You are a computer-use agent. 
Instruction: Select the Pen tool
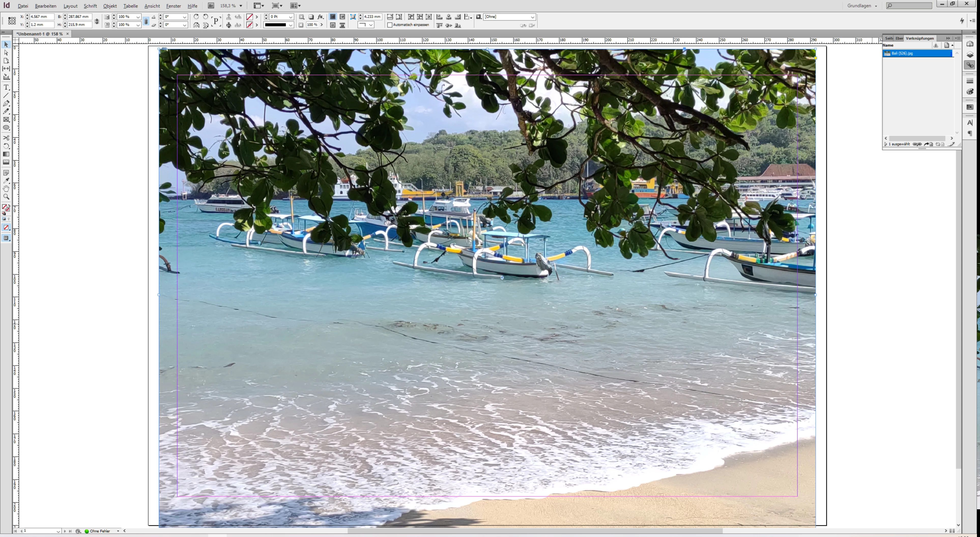(6, 103)
